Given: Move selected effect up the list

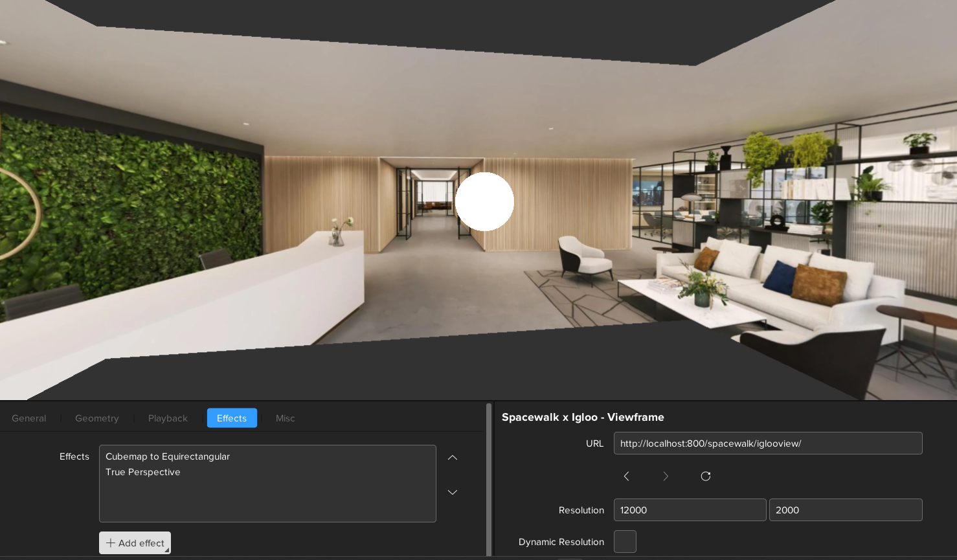Looking at the screenshot, I should tap(453, 458).
